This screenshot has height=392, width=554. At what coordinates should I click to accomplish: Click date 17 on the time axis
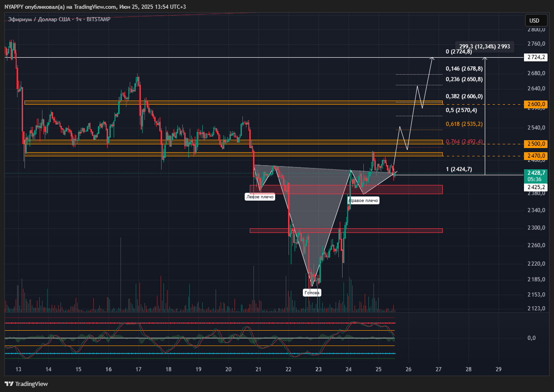138,369
